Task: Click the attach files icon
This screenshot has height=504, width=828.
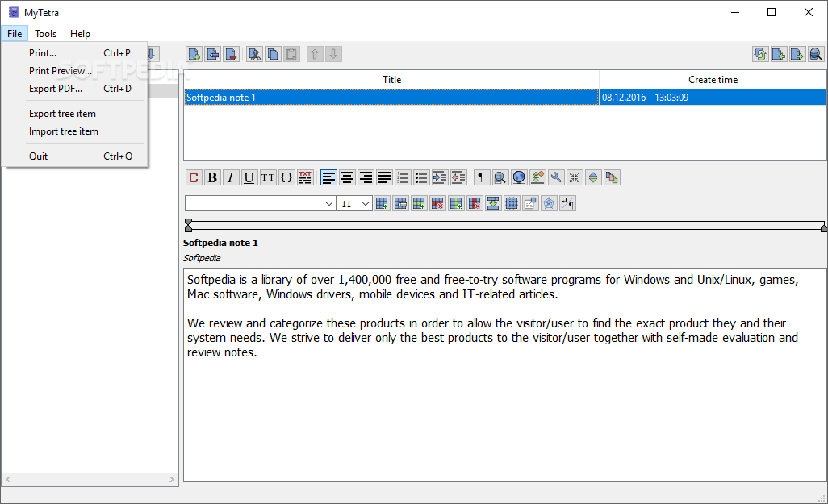Action: coord(612,177)
